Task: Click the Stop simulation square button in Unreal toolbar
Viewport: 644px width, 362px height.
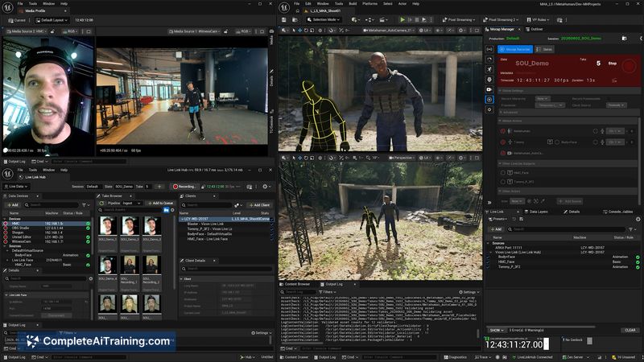Action: coord(417,19)
